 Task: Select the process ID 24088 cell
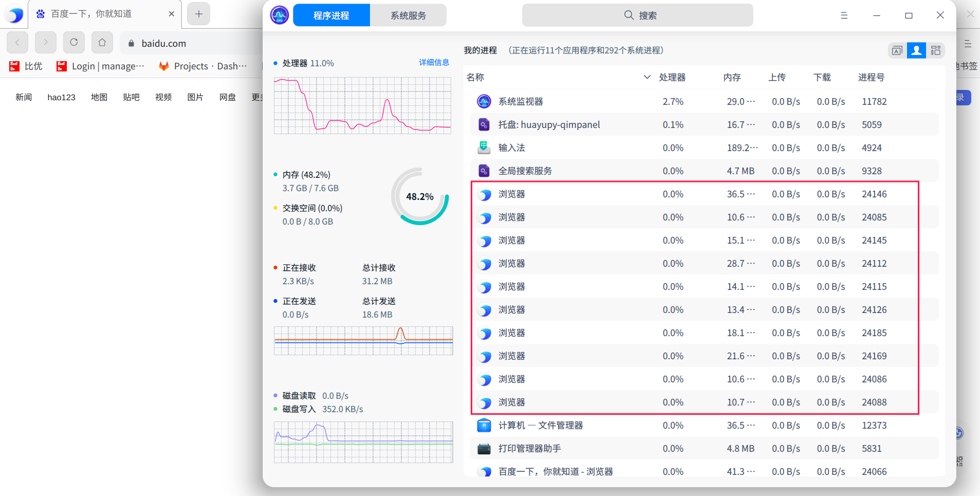(875, 402)
